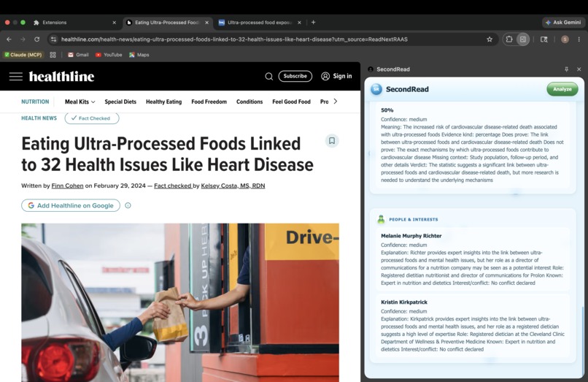
Task: Open Healthline search magnifier icon
Action: (x=269, y=76)
